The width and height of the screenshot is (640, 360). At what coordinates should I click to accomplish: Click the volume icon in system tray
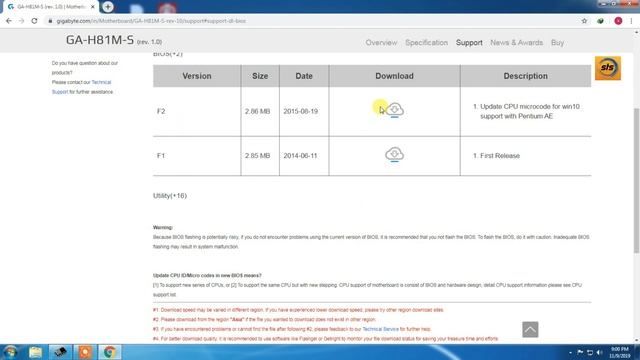(x=599, y=352)
